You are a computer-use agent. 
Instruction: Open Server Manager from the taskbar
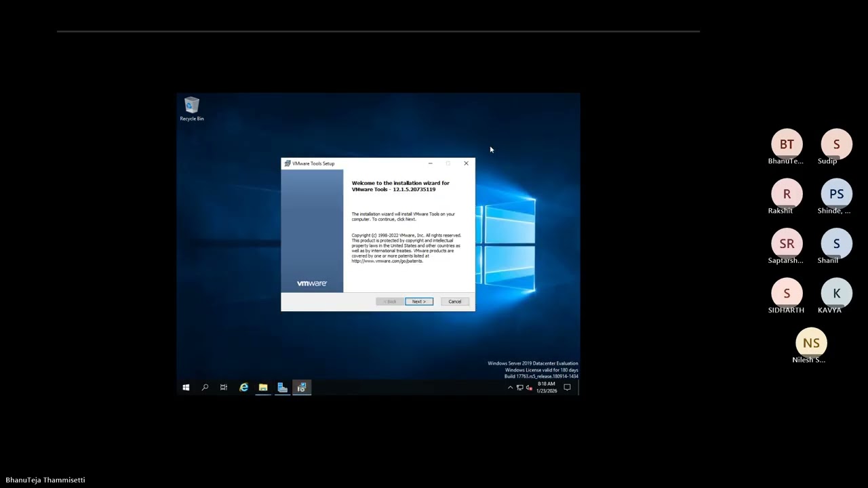point(282,388)
